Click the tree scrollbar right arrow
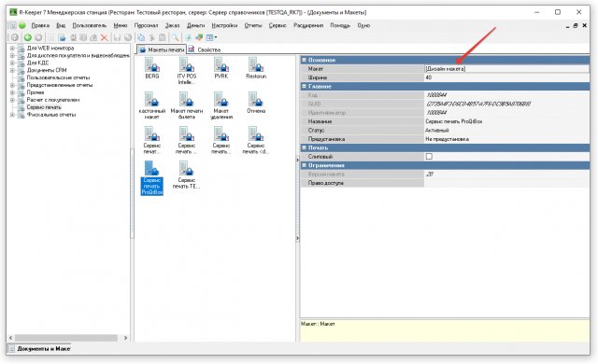The width and height of the screenshot is (598, 364). (x=125, y=338)
